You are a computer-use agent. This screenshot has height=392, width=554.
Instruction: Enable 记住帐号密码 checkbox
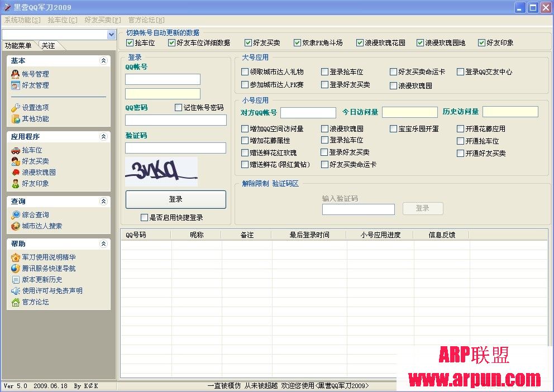tap(178, 107)
